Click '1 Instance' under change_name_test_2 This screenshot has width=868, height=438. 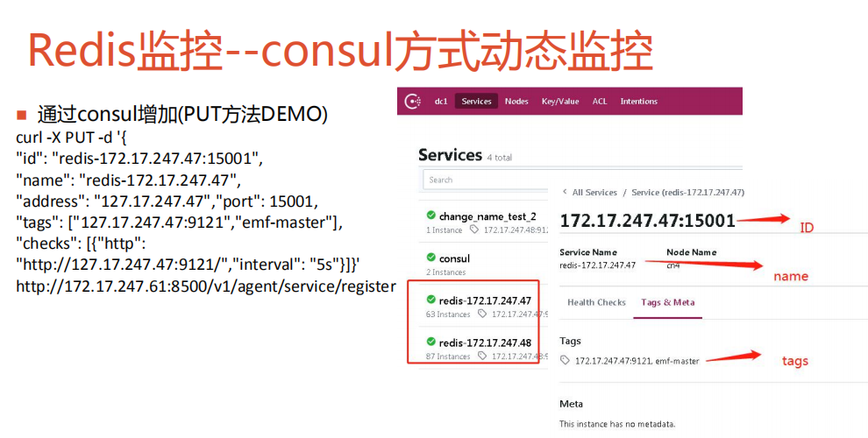(444, 230)
